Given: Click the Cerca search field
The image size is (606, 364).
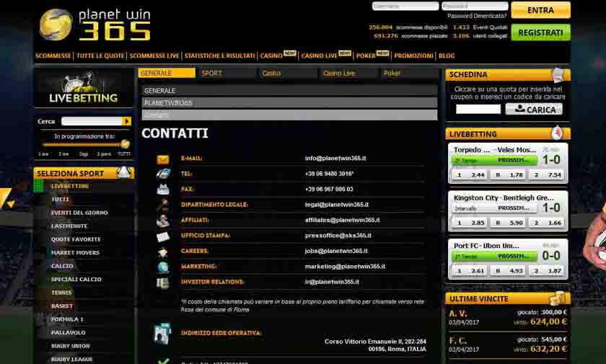Looking at the screenshot, I should tap(92, 122).
